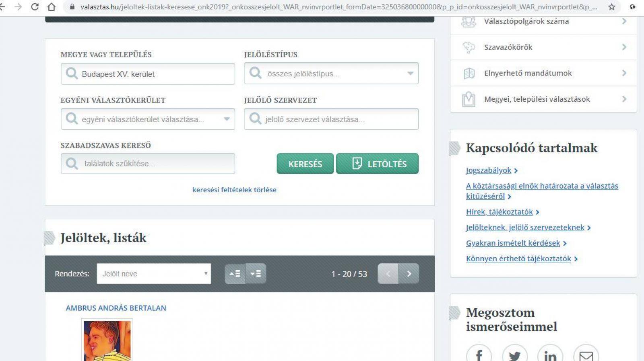644x361 pixels.
Task: Open Gyakran ismételt kérdések link
Action: pyautogui.click(x=513, y=243)
